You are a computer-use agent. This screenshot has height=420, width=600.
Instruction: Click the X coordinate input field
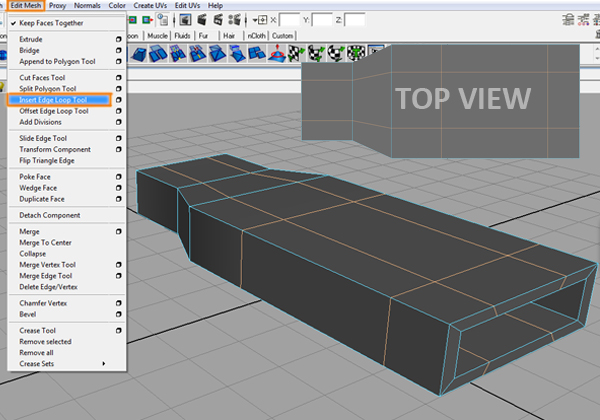289,20
